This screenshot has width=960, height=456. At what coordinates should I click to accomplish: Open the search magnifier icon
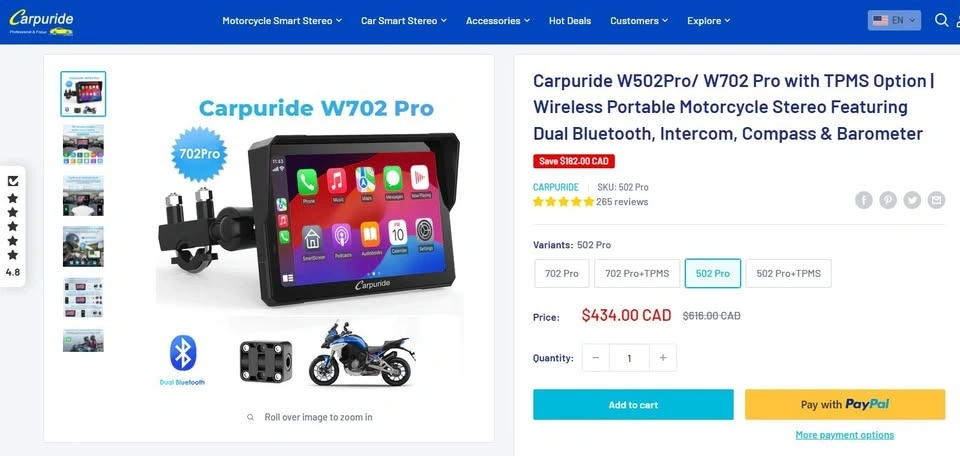pos(942,20)
